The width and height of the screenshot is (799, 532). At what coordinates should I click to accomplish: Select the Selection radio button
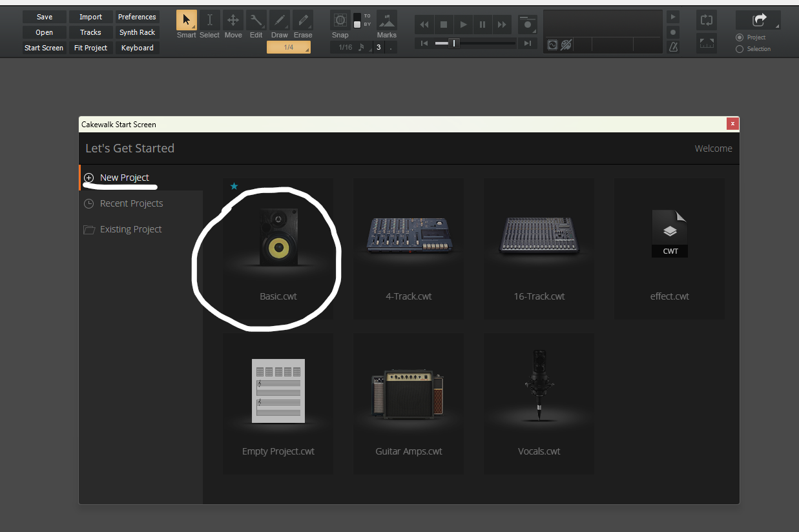click(740, 49)
